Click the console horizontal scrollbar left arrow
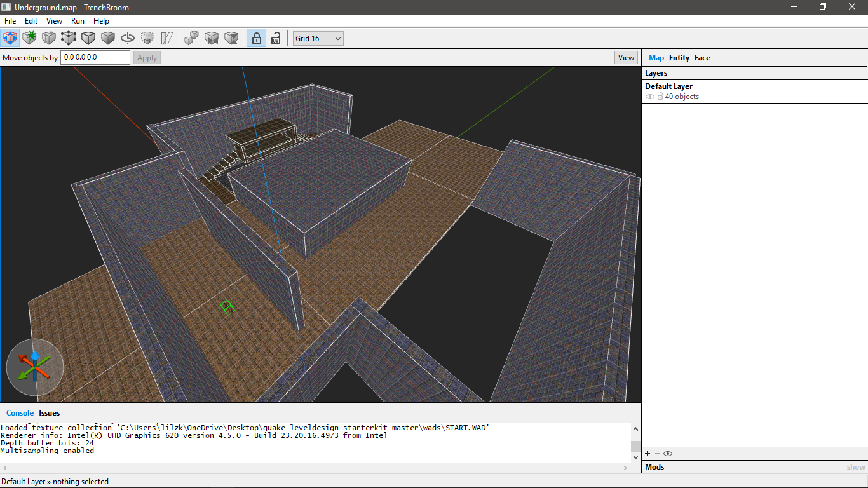 (5, 468)
